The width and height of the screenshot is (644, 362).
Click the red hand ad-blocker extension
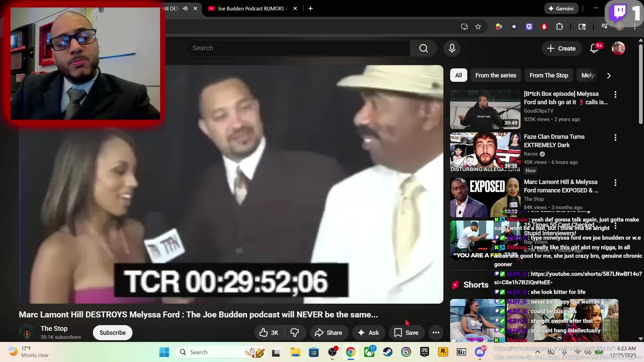[544, 27]
